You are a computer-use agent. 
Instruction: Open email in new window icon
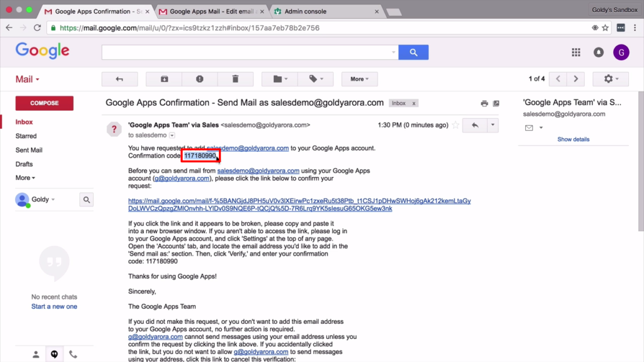496,104
